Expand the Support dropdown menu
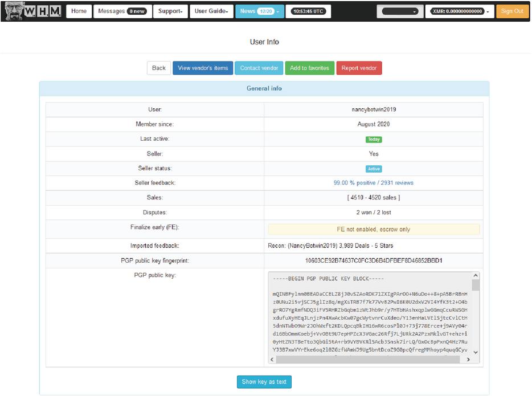The height and width of the screenshot is (396, 532). [x=170, y=11]
